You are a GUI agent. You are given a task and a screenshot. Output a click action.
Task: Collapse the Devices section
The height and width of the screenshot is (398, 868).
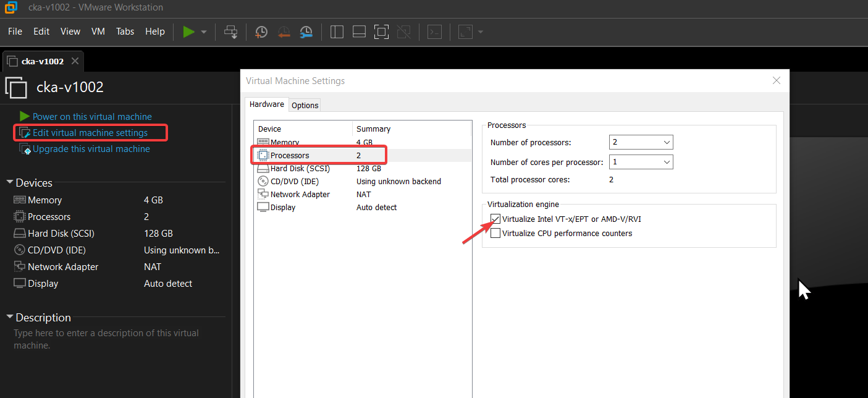(10, 182)
